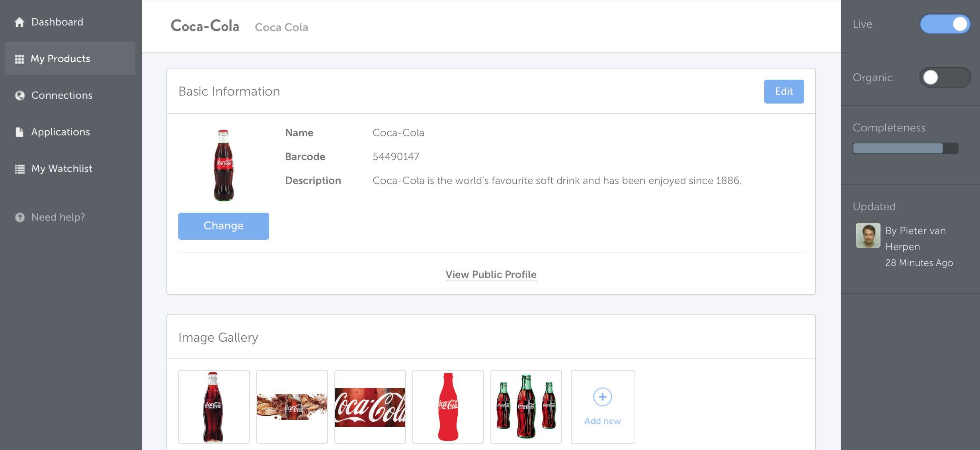Viewport: 980px width, 450px height.
Task: Click the By Pieter van Herpen text
Action: tap(916, 239)
